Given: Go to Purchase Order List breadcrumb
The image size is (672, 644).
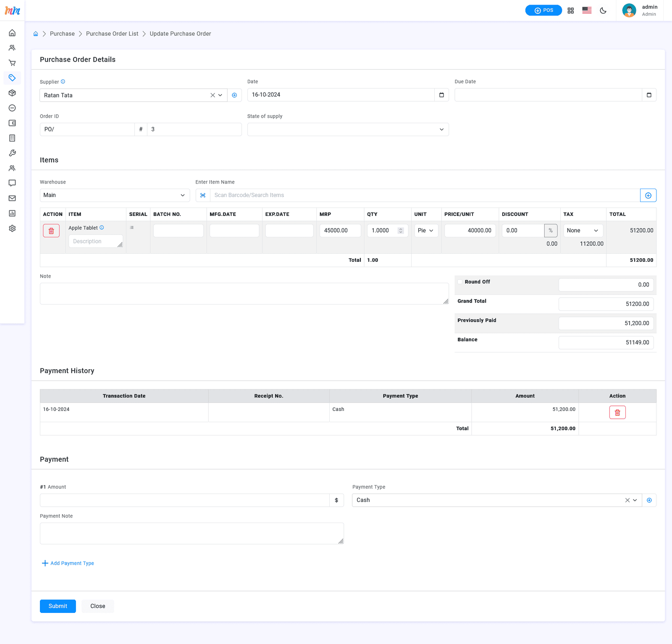Looking at the screenshot, I should [112, 34].
